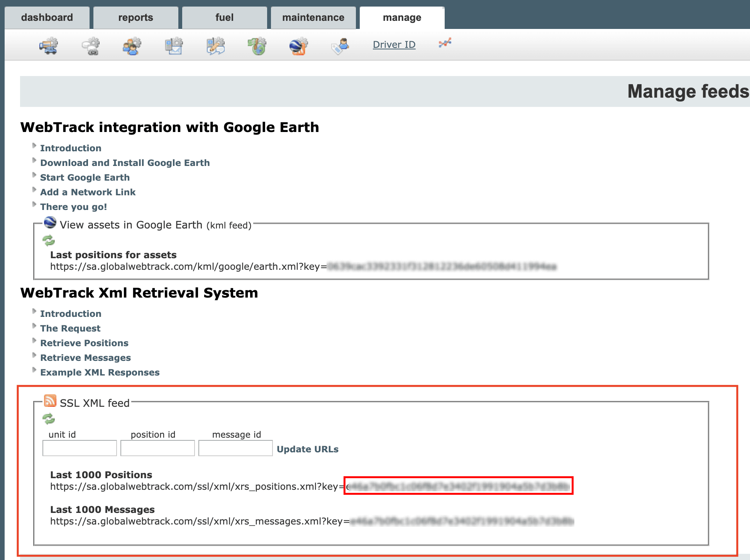Click the line graph icon after Driver ID
This screenshot has height=560, width=750.
[445, 43]
